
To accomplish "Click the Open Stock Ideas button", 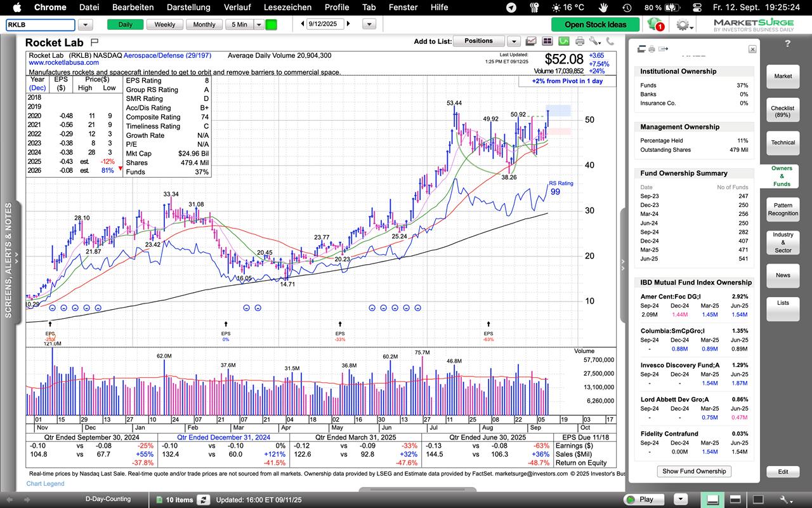I will [x=595, y=25].
